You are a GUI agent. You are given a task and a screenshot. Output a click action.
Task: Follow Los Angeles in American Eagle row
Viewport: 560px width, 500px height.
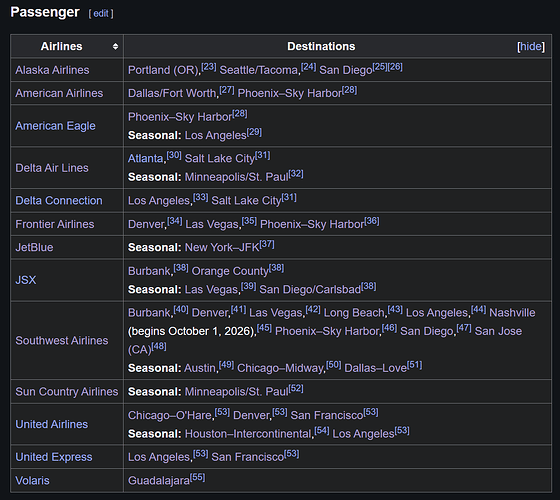[216, 135]
